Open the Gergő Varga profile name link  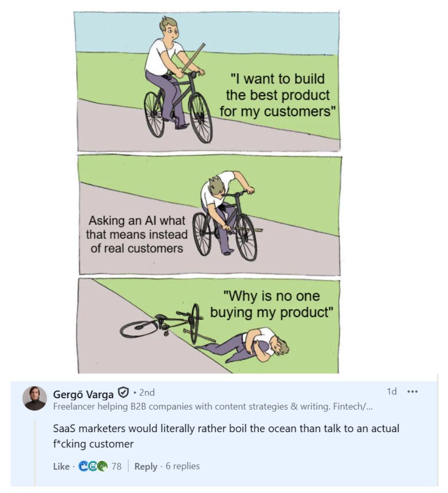(84, 393)
